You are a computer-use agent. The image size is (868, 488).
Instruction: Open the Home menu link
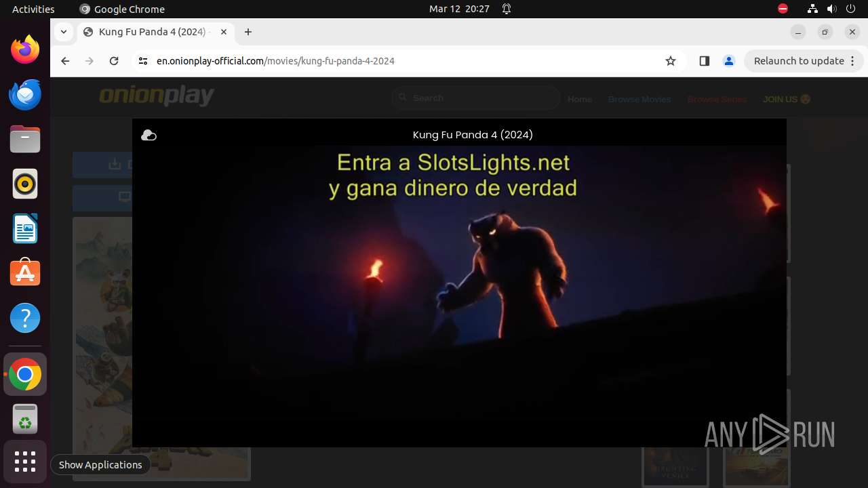point(580,99)
